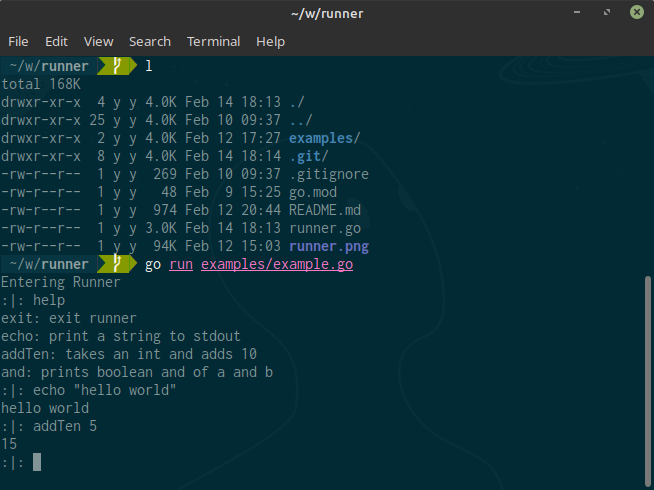Open the Help menu

click(270, 42)
